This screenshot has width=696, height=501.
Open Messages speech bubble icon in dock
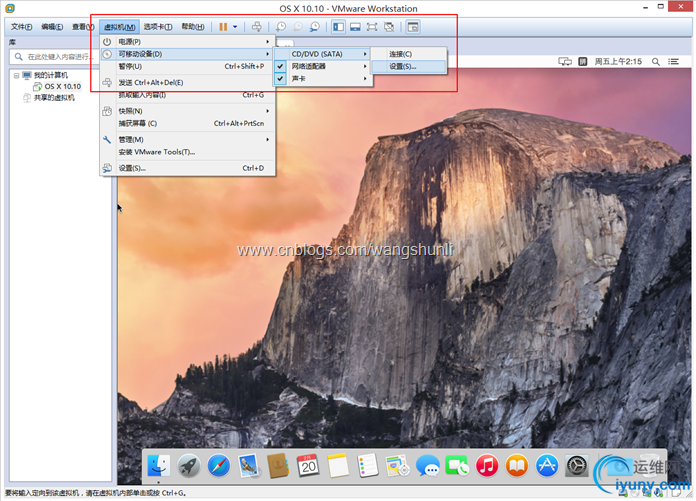(x=427, y=466)
